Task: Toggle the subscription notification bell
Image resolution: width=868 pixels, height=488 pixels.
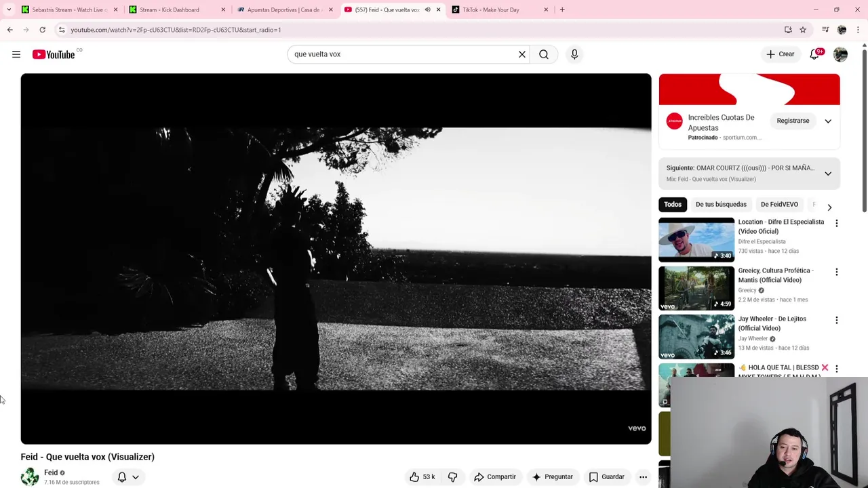Action: (122, 477)
